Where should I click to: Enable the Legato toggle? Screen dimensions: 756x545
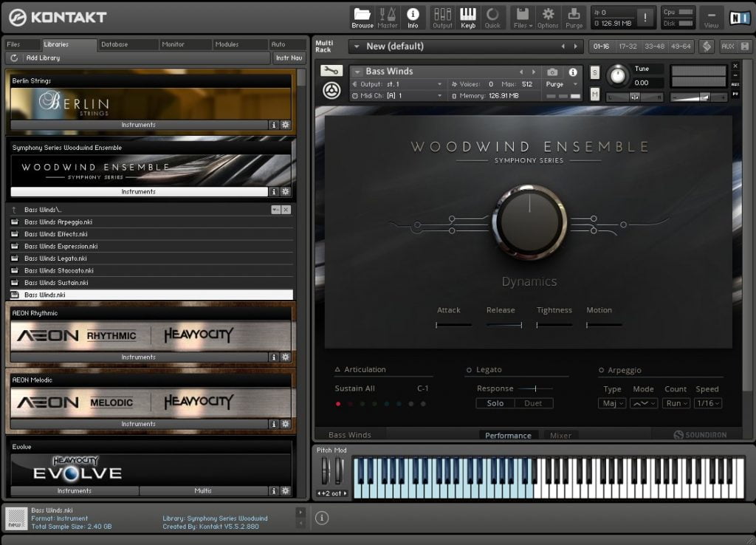pyautogui.click(x=469, y=370)
